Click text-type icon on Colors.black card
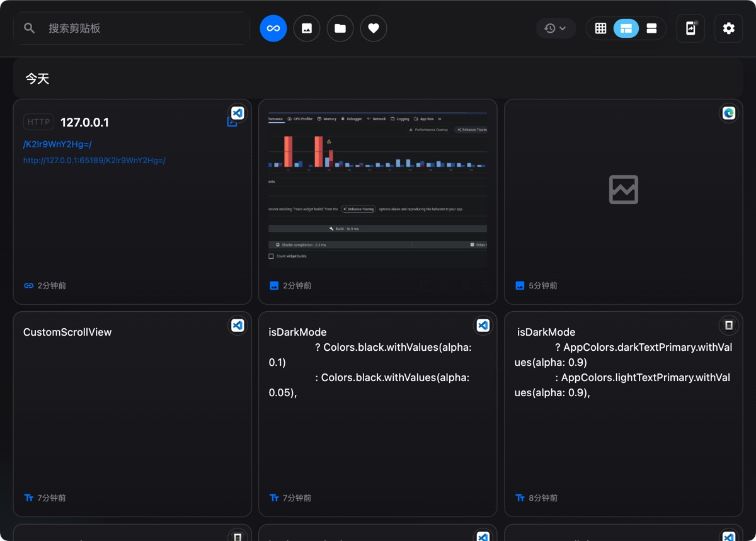The width and height of the screenshot is (756, 541). [x=274, y=498]
